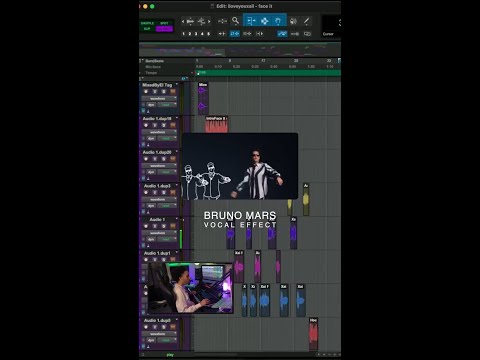Click the horizontal zoom out arrow icon
Image resolution: width=480 pixels, height=360 pixels.
(183, 22)
